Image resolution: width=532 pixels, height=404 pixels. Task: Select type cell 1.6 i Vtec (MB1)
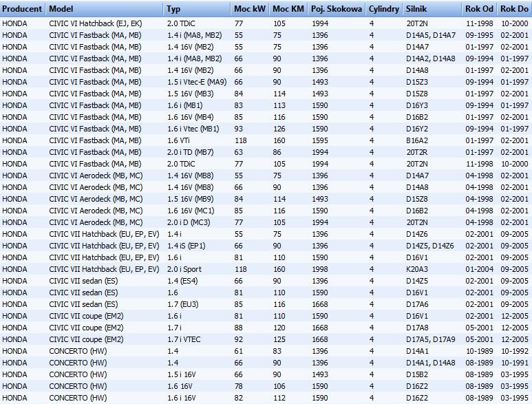tap(193, 129)
